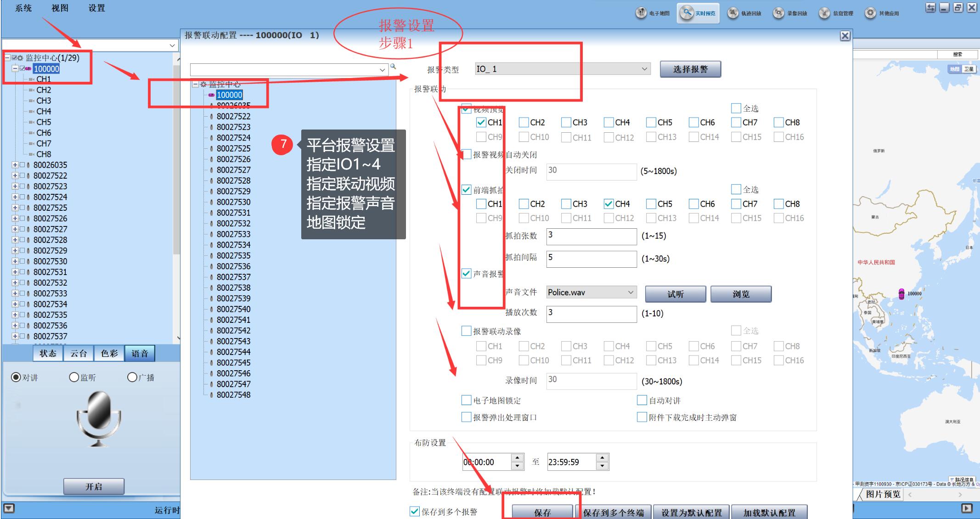Open the 报警类型 IO_1 dropdown
The height and width of the screenshot is (519, 980).
pyautogui.click(x=644, y=69)
